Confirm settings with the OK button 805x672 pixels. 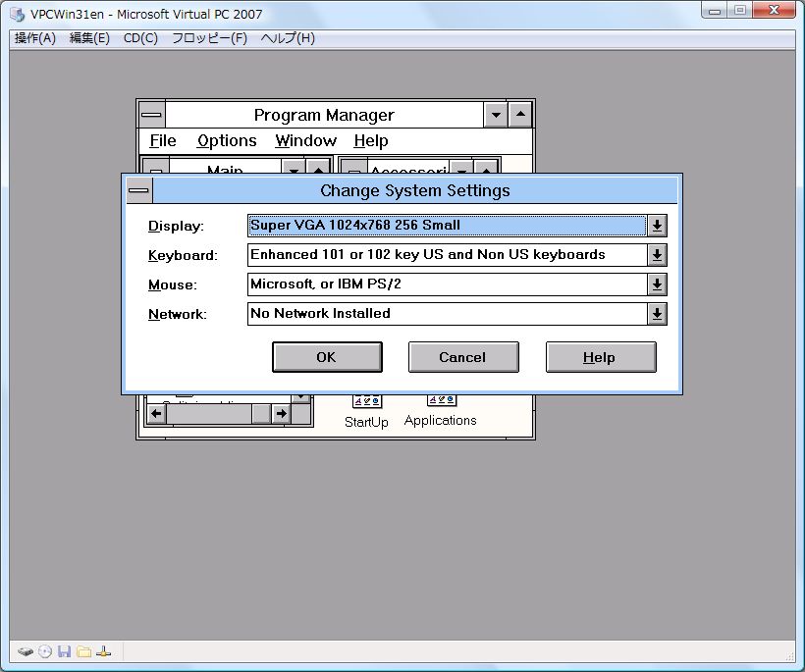coord(327,357)
